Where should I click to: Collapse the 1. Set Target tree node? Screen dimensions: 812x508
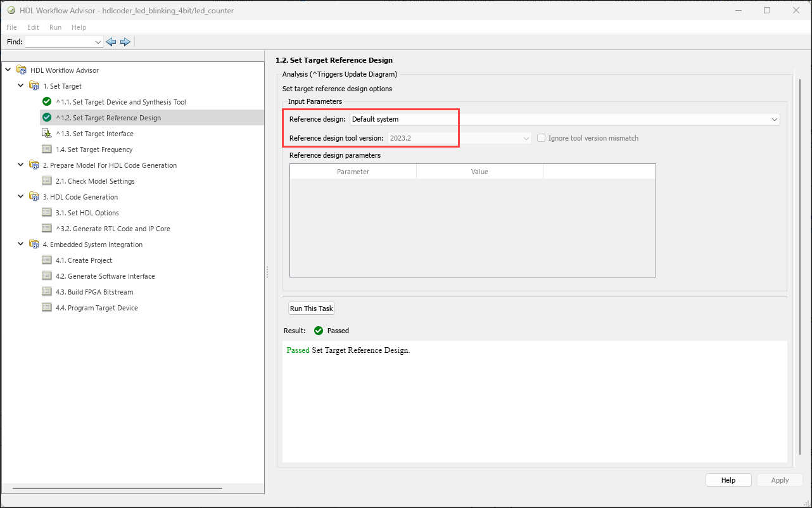point(21,86)
